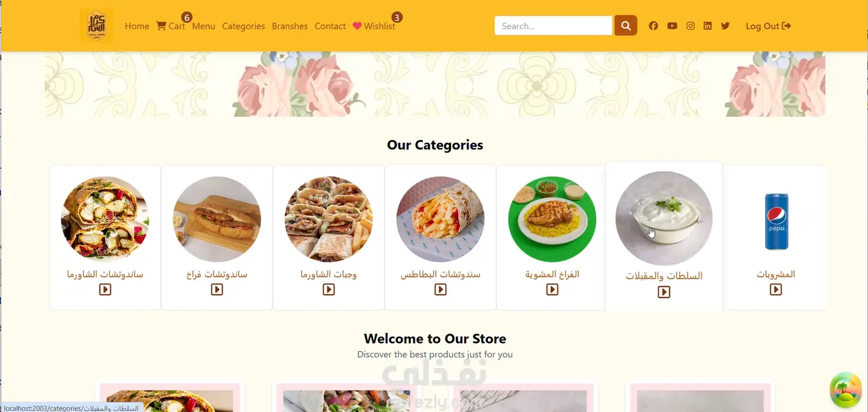Open the Menu nav item
The image size is (868, 412).
[x=204, y=26]
